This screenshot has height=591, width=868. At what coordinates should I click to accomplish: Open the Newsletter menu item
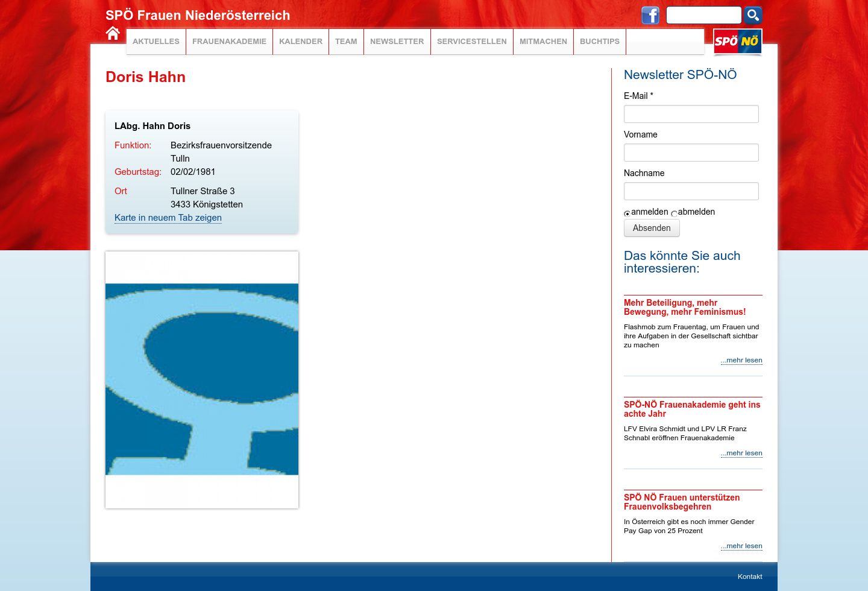(397, 42)
